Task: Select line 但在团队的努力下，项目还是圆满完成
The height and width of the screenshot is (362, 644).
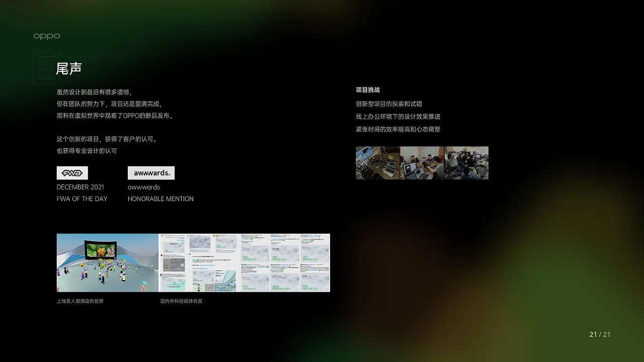Action: pos(110,104)
